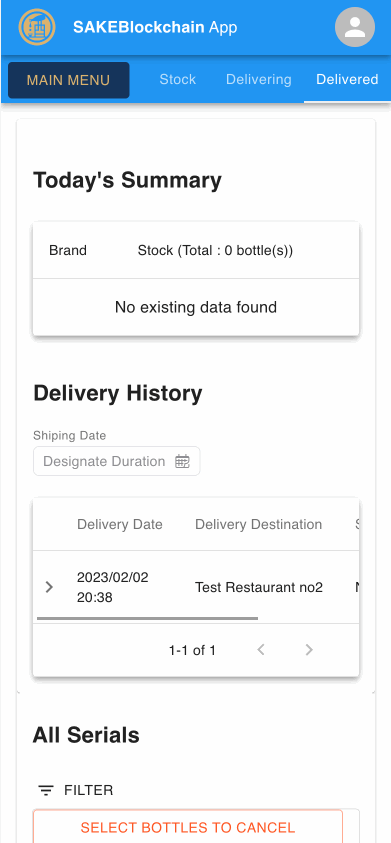Click the Designate Duration date field
This screenshot has width=391, height=843.
point(117,461)
